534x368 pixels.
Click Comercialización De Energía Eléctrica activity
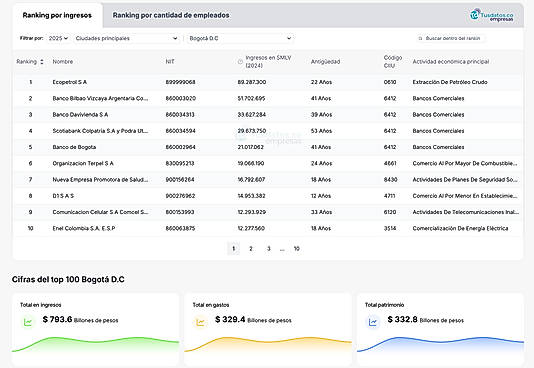coord(460,228)
